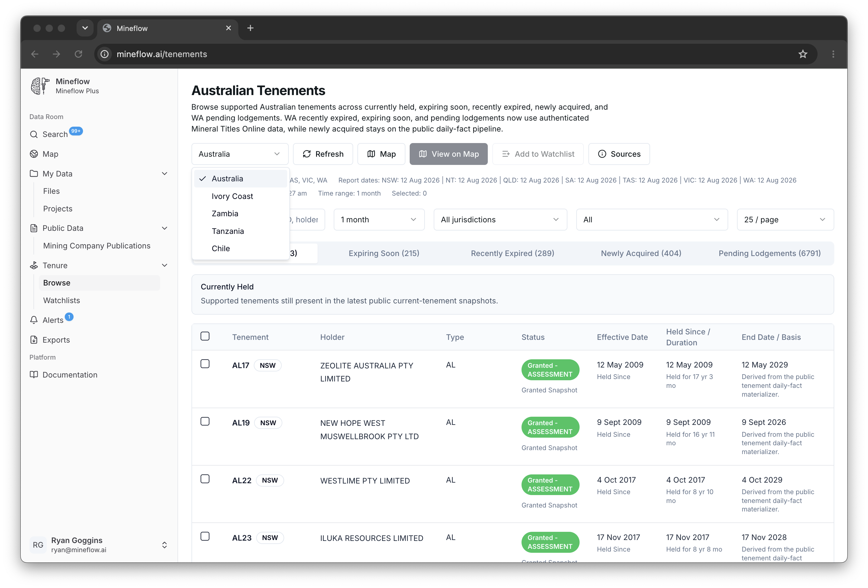The height and width of the screenshot is (588, 868).
Task: Click the RG user avatar
Action: point(38,545)
